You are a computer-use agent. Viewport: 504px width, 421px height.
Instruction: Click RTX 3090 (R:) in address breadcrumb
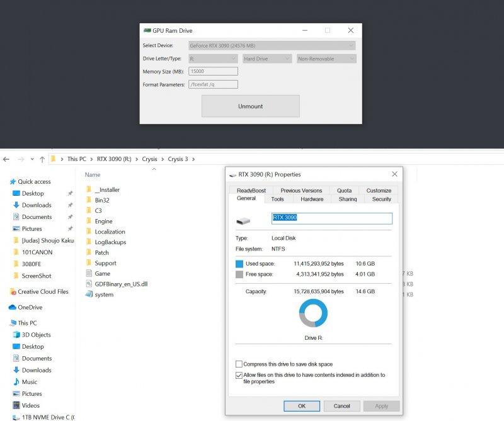114,159
